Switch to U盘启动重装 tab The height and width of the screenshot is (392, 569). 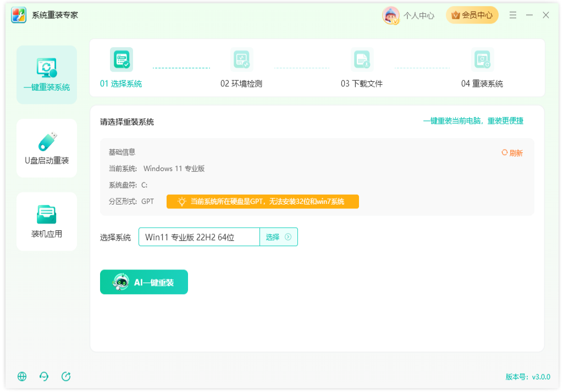point(47,148)
